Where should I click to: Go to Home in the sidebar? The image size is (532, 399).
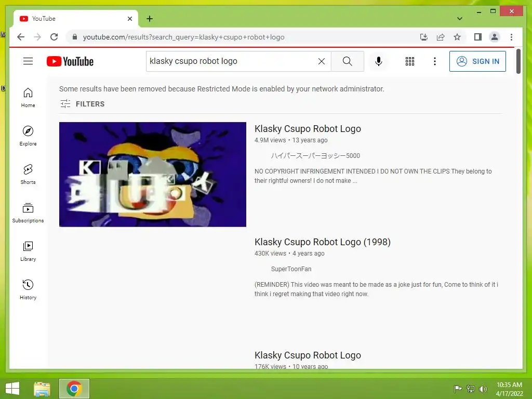pos(28,98)
